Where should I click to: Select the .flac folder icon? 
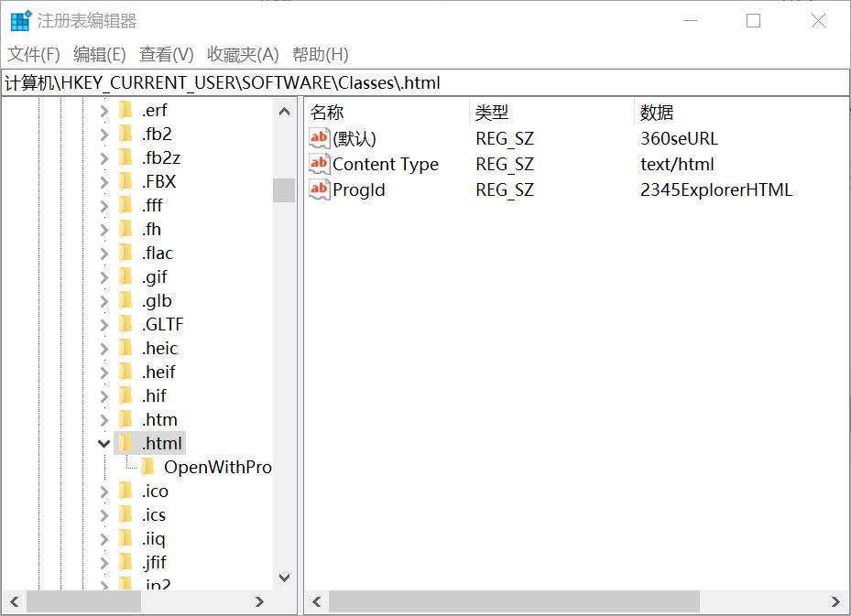coord(127,253)
